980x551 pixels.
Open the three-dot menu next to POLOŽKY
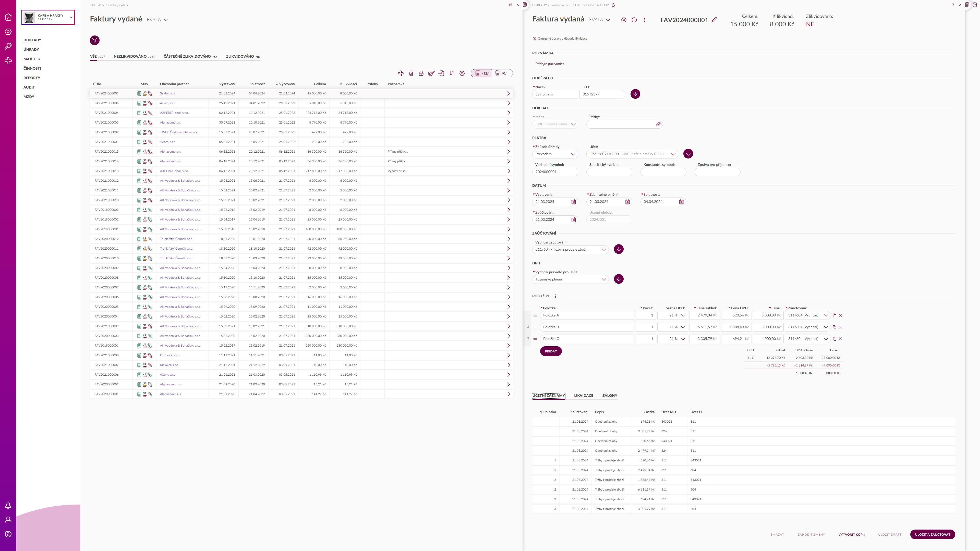pos(555,296)
